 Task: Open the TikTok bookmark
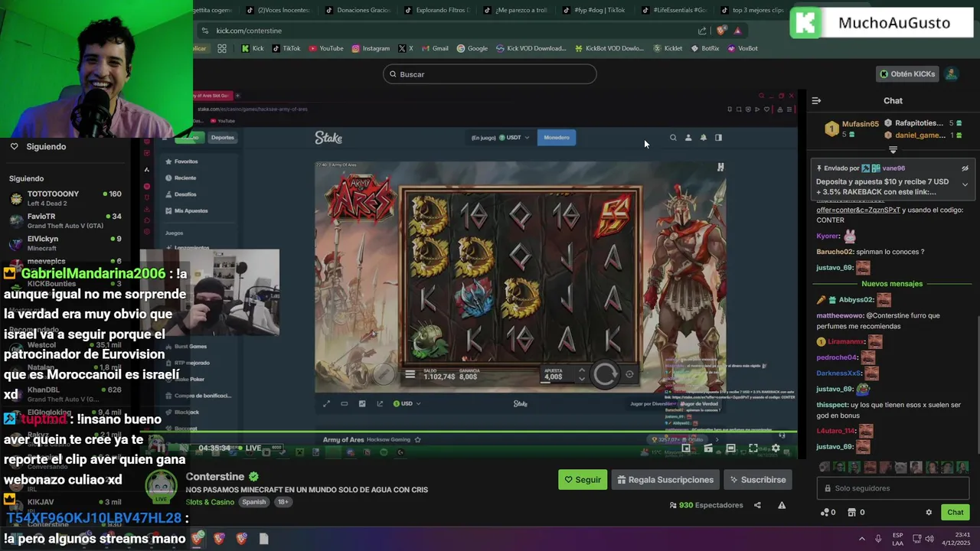[285, 48]
